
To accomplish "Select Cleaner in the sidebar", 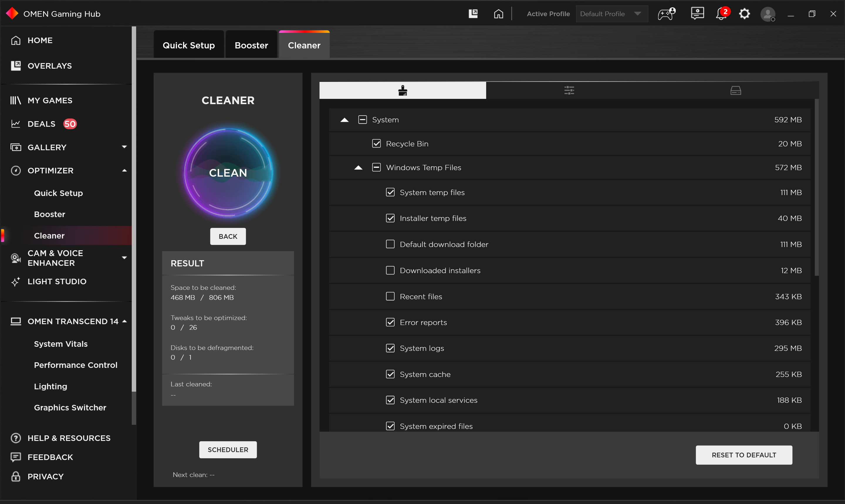I will coord(66,236).
